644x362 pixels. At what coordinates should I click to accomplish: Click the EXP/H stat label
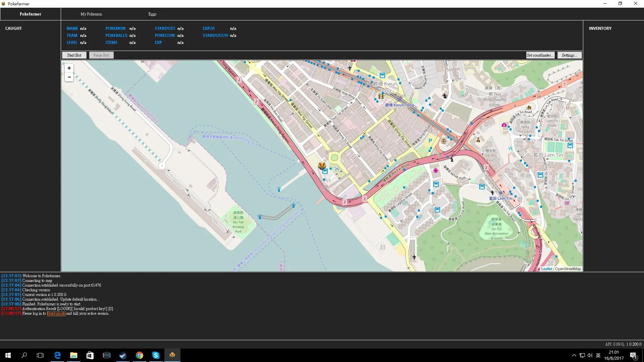tap(209, 28)
